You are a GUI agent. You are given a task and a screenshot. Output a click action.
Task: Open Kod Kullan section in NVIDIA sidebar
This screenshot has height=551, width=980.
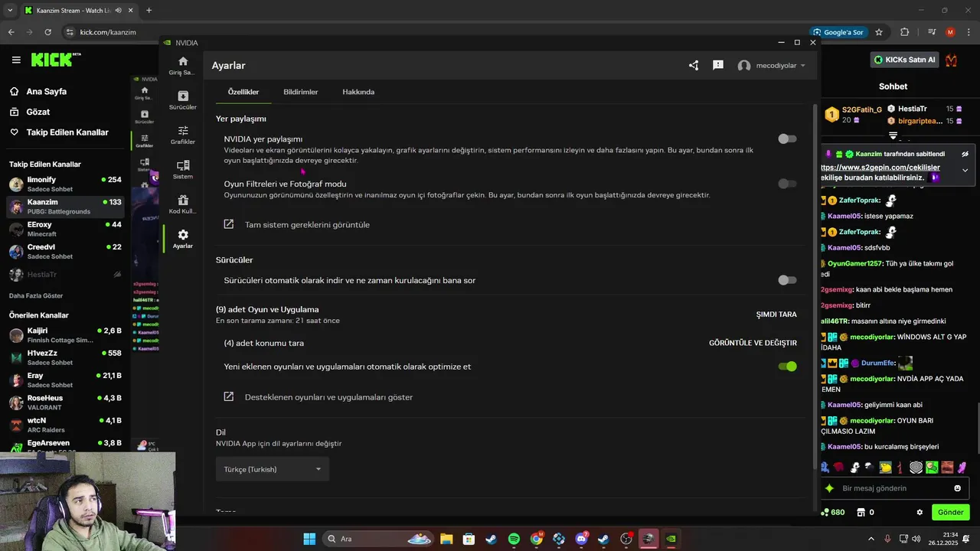[183, 204]
